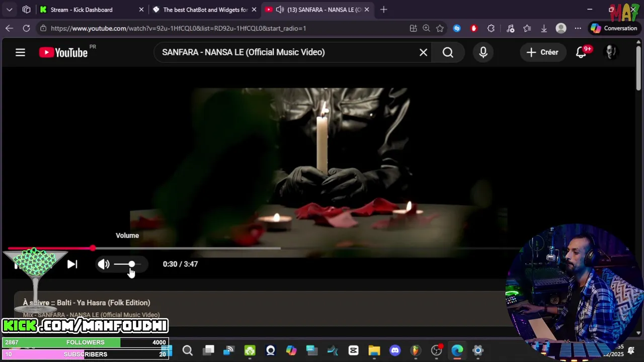Open a new browser tab
The height and width of the screenshot is (362, 644).
tap(384, 10)
